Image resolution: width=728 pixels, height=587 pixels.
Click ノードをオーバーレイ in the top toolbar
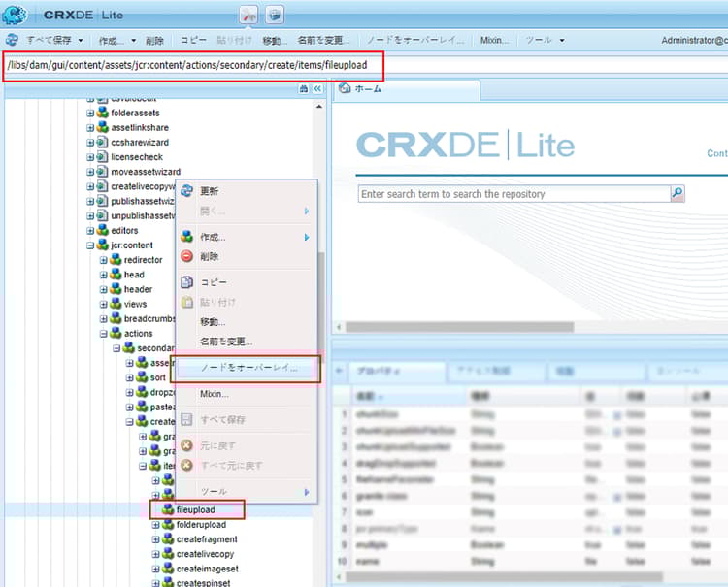(415, 41)
